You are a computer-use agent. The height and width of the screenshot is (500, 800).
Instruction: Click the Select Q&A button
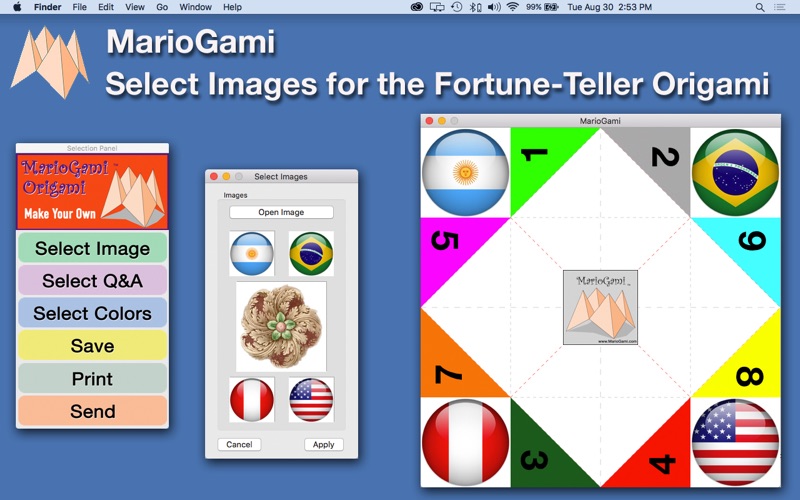92,281
